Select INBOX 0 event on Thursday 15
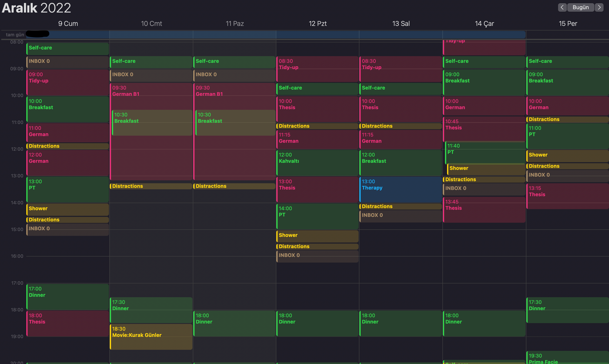Viewport: 609px width, 364px height. [x=567, y=176]
